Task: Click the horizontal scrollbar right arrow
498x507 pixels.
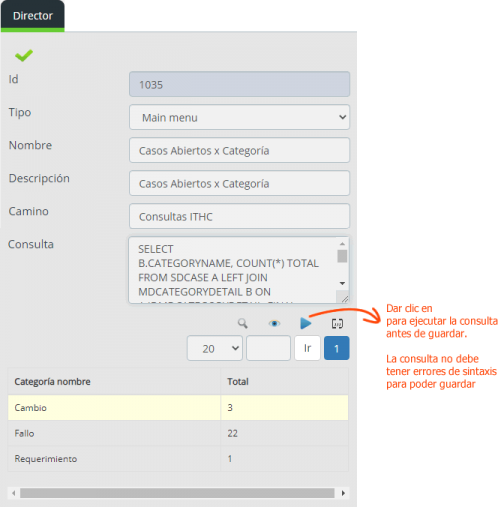Action: (x=343, y=493)
